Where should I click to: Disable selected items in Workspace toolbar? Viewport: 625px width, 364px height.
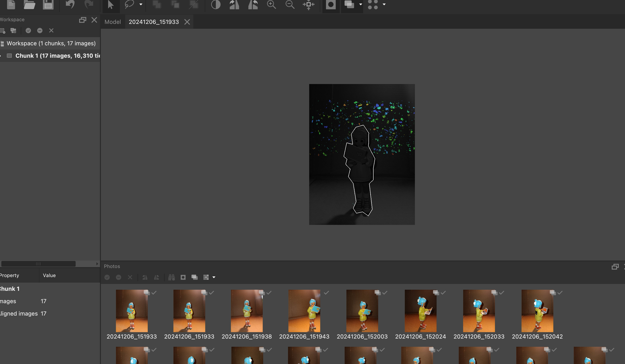40,31
